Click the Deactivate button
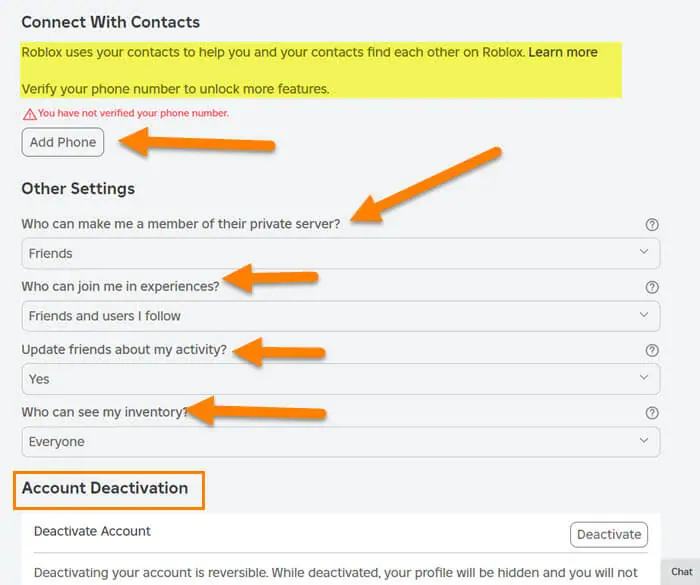700x585 pixels. pyautogui.click(x=609, y=535)
